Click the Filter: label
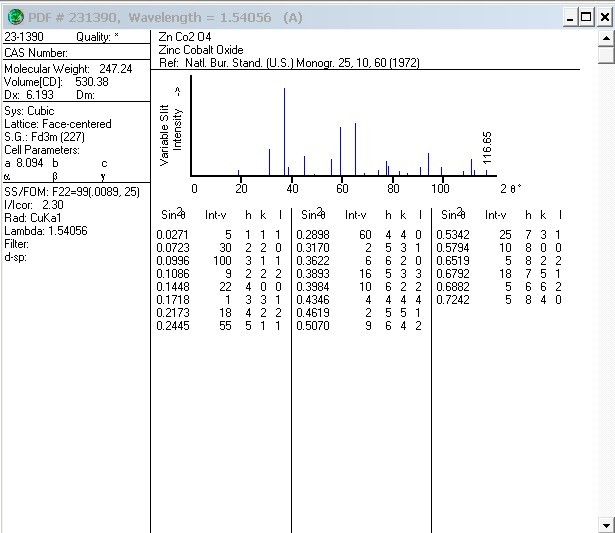Image resolution: width=615 pixels, height=533 pixels. [16, 244]
